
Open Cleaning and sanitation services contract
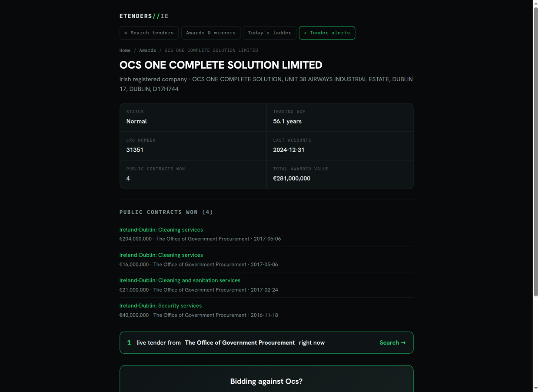click(x=180, y=280)
